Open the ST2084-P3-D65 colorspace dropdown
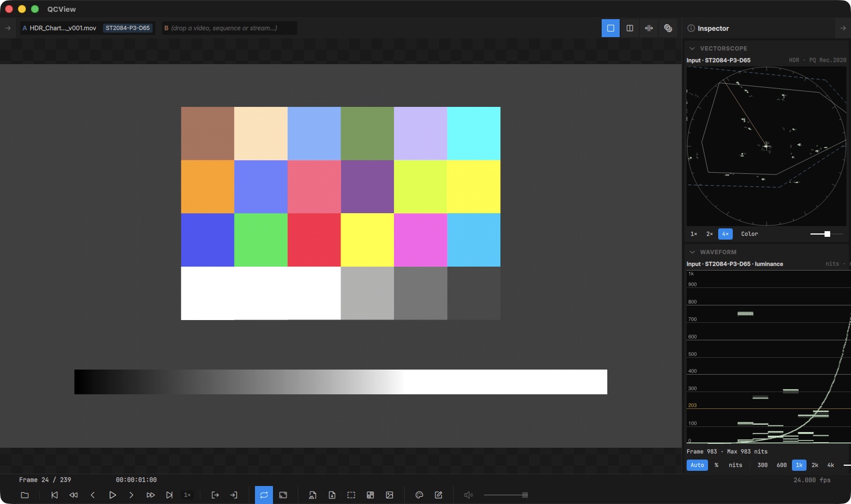Viewport: 851px width, 504px height. click(128, 28)
